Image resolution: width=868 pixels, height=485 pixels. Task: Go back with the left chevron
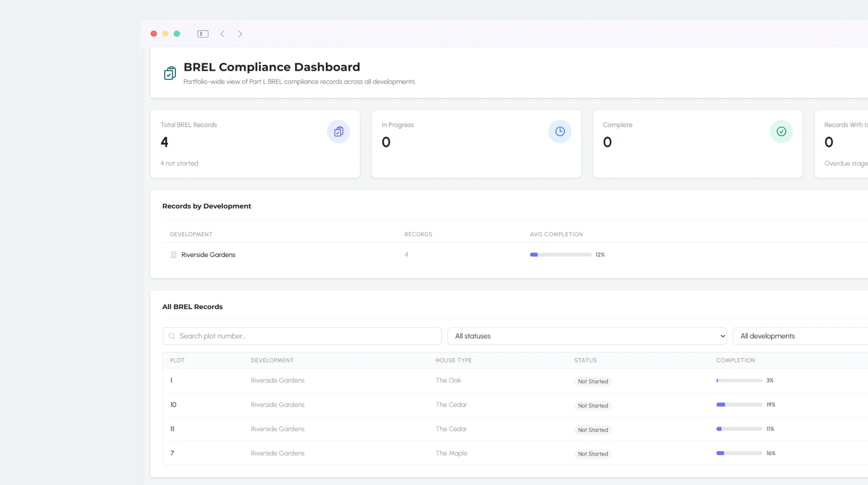pos(222,34)
